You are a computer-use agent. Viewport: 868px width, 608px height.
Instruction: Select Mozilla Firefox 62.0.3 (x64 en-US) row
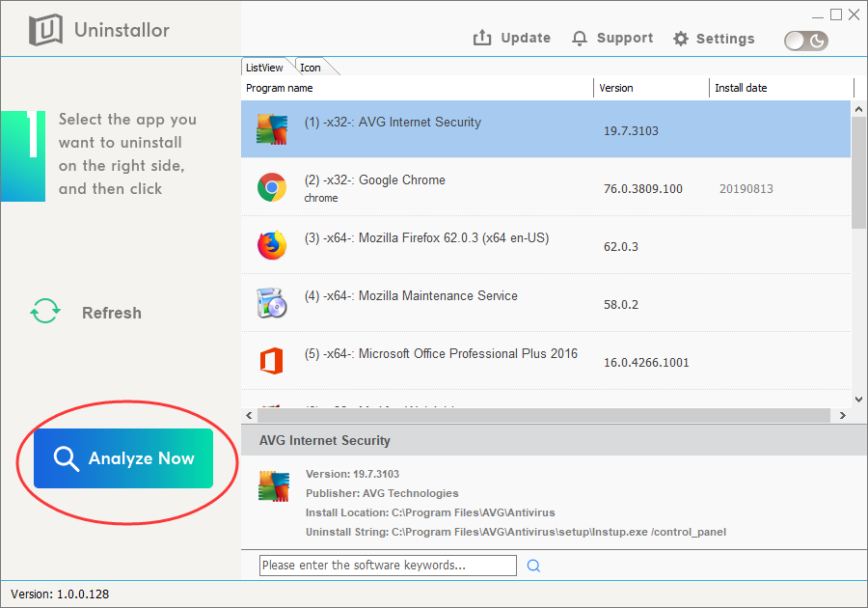pos(546,245)
